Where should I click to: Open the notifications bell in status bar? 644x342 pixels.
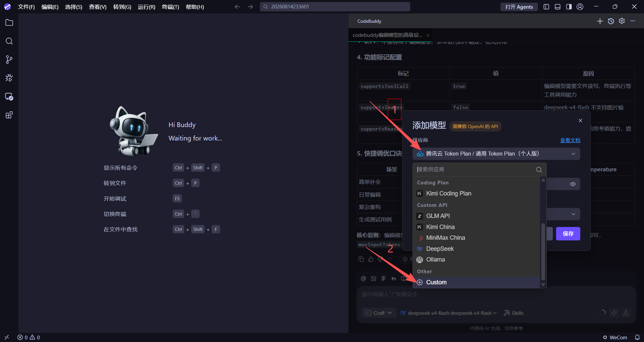[637, 337]
